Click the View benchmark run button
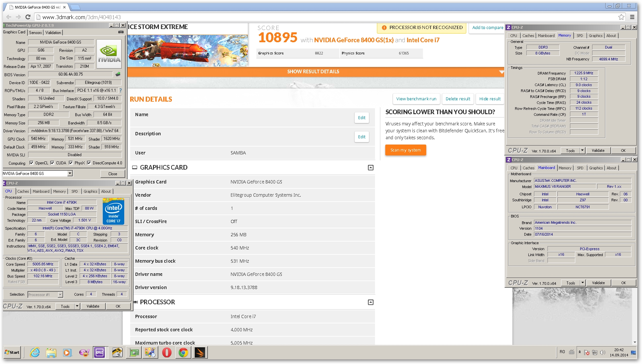This screenshot has height=364, width=642. tap(416, 99)
